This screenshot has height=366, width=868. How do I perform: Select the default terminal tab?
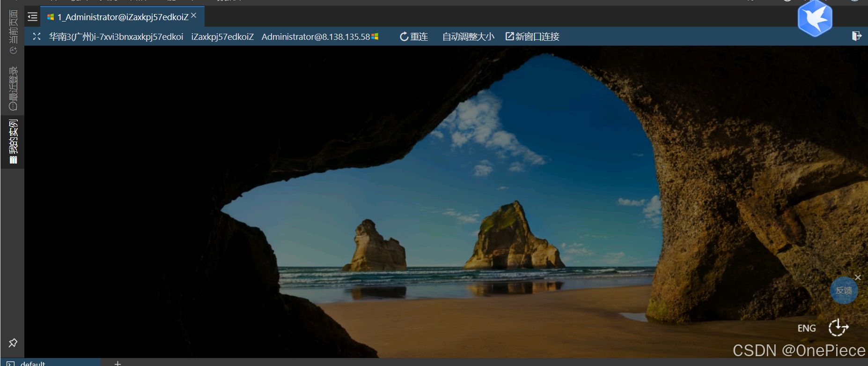coord(51,363)
